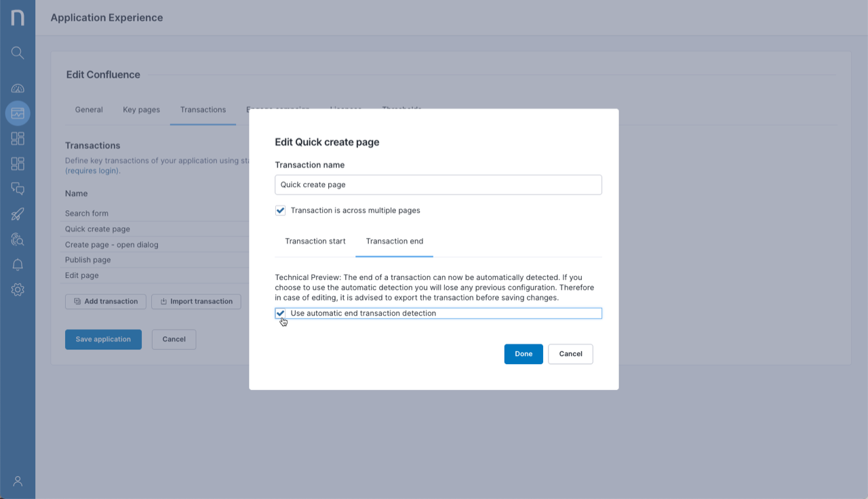Screen dimensions: 868x499
Task: Click the rocket campaigns sidebar icon
Action: click(18, 214)
